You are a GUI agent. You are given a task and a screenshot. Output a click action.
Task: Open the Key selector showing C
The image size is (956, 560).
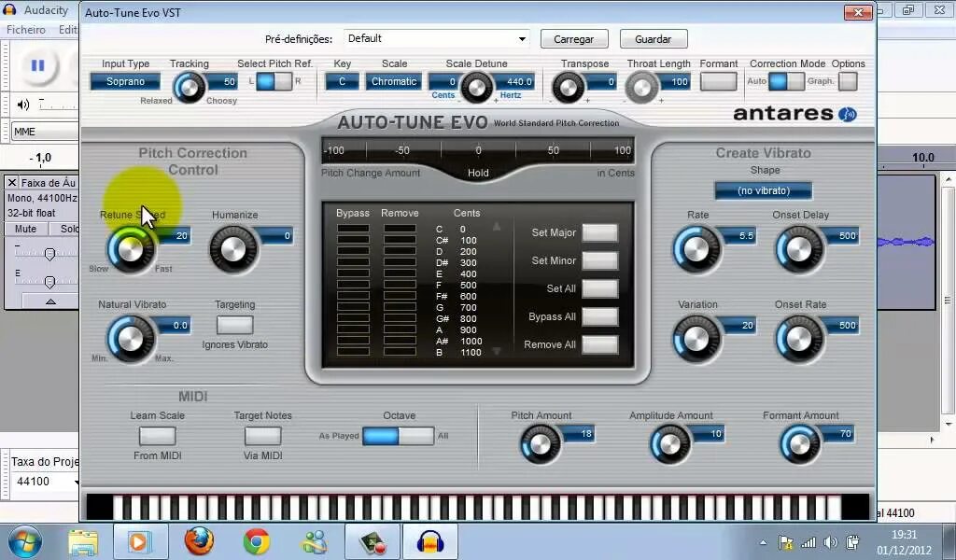(x=342, y=81)
